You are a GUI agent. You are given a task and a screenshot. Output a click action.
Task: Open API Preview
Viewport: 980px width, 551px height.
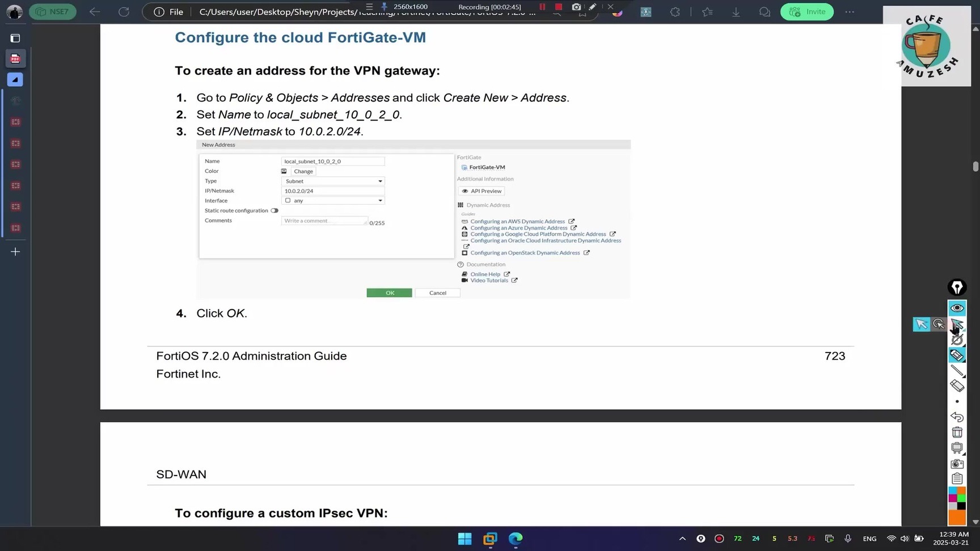[x=481, y=191]
